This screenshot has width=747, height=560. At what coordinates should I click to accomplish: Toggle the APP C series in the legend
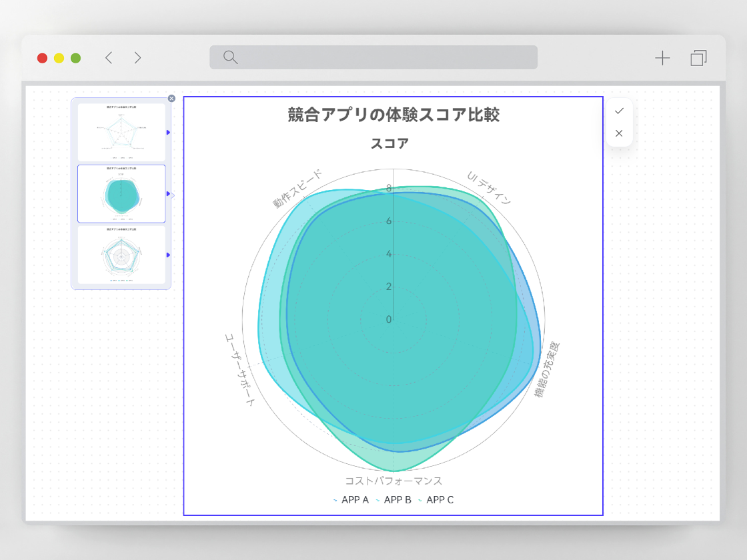click(440, 499)
